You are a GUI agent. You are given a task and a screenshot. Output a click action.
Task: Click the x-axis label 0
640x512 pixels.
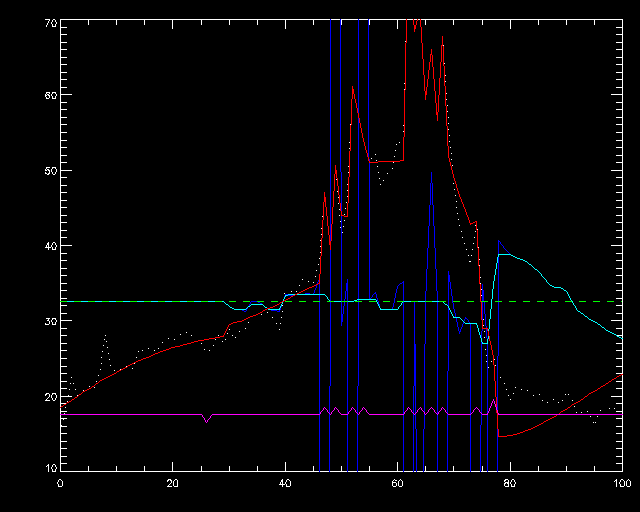[60, 483]
